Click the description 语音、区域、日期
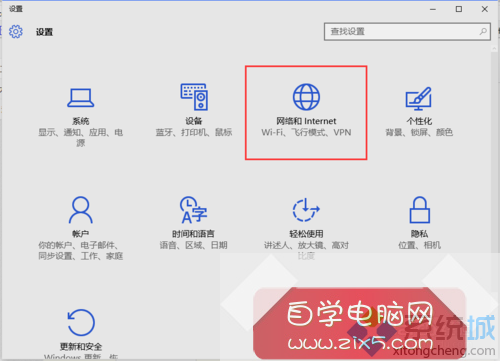This screenshot has height=361, width=500. (x=193, y=245)
